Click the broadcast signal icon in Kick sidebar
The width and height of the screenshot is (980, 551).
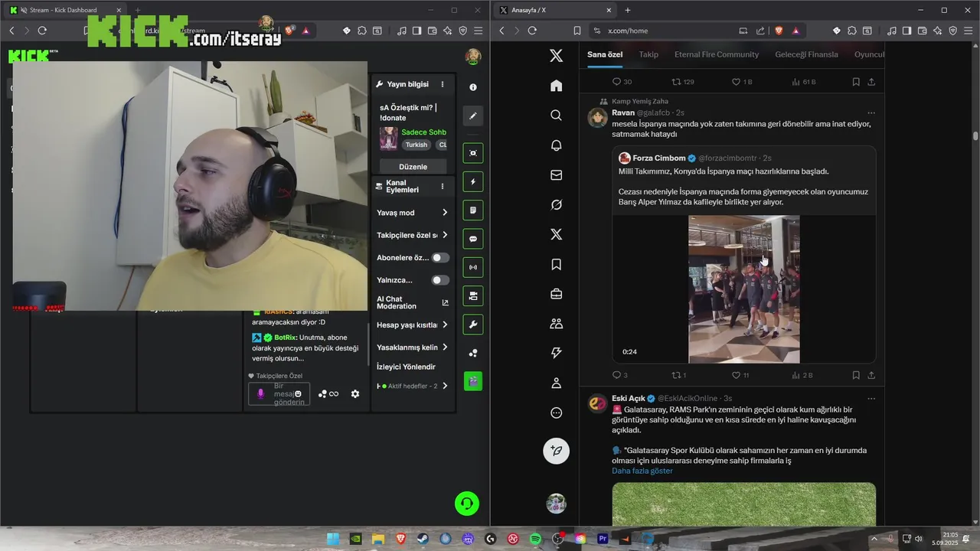pos(473,267)
